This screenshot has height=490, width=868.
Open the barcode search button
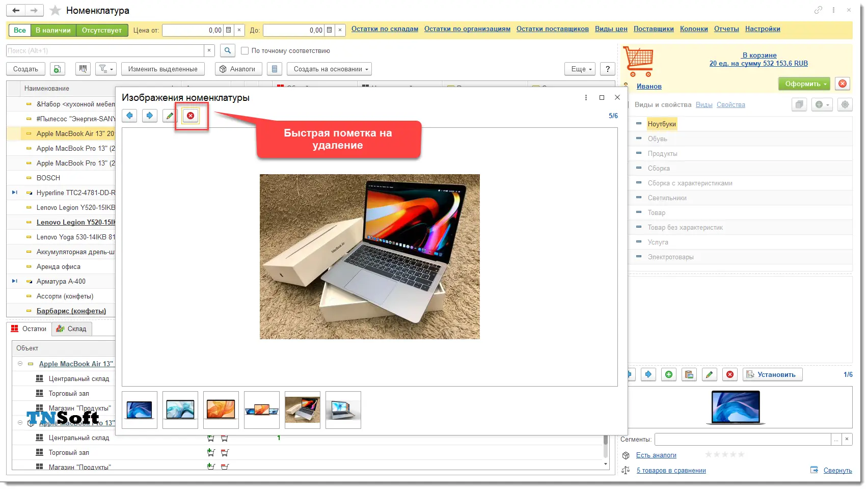[x=83, y=69]
